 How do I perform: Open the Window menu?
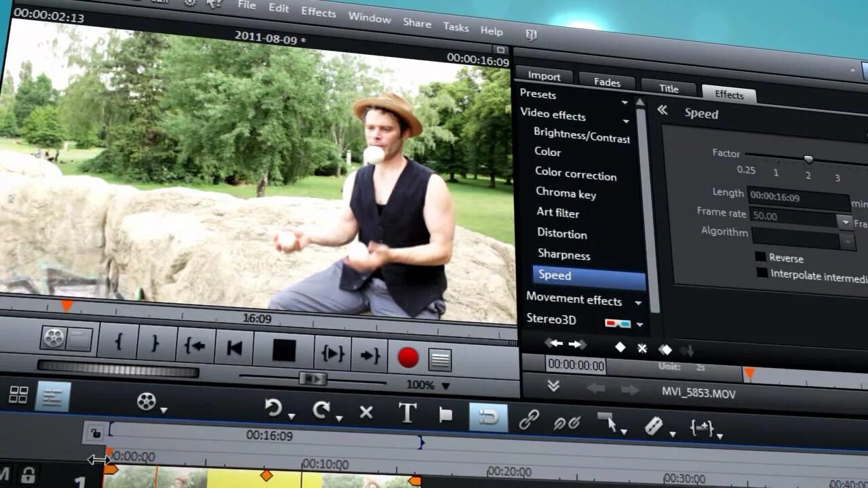[x=370, y=18]
